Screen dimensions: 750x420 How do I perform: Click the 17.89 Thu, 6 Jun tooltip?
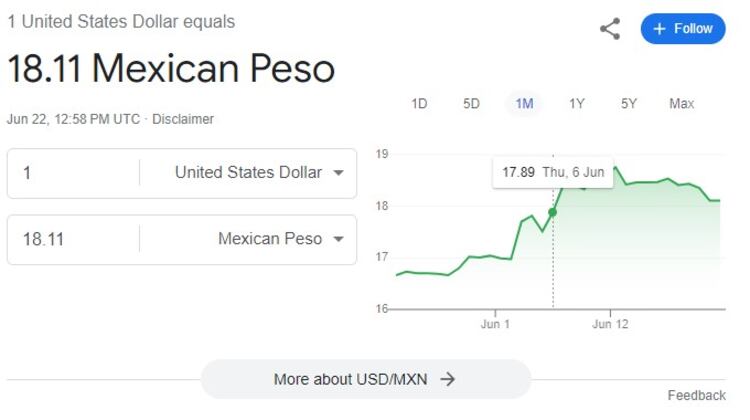tap(552, 172)
